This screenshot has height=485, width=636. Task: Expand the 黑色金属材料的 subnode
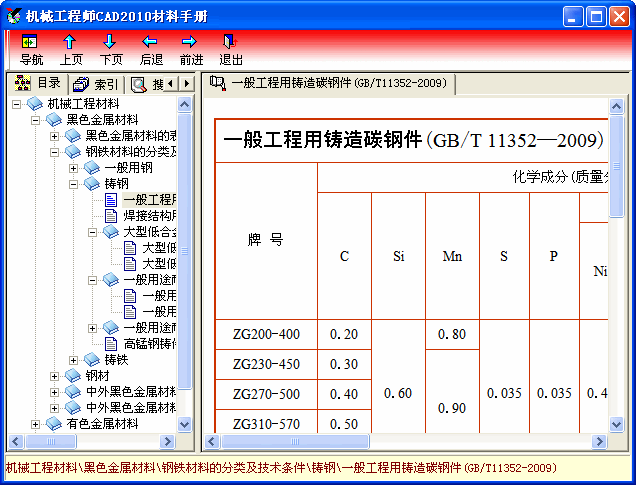pyautogui.click(x=54, y=136)
